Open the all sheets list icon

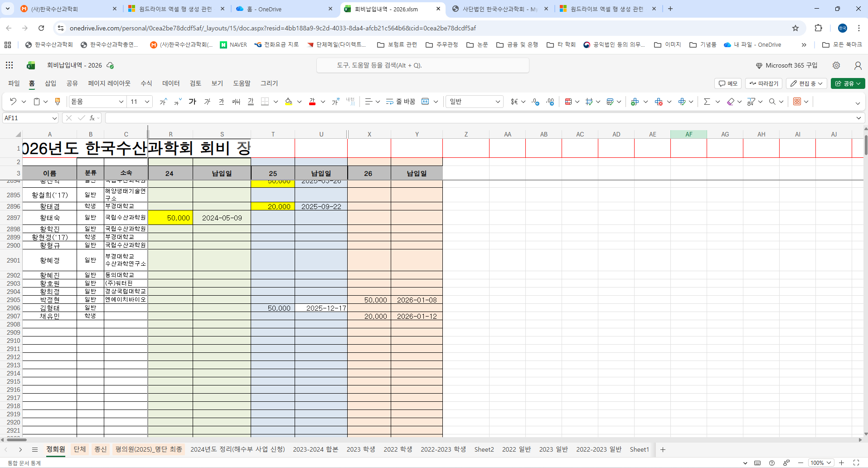[35, 449]
